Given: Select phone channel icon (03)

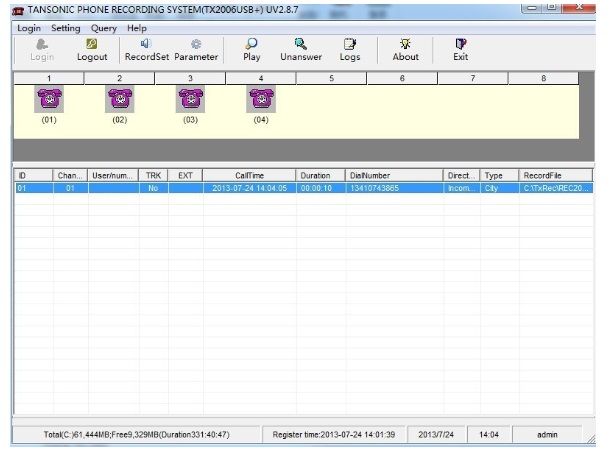Looking at the screenshot, I should point(191,99).
